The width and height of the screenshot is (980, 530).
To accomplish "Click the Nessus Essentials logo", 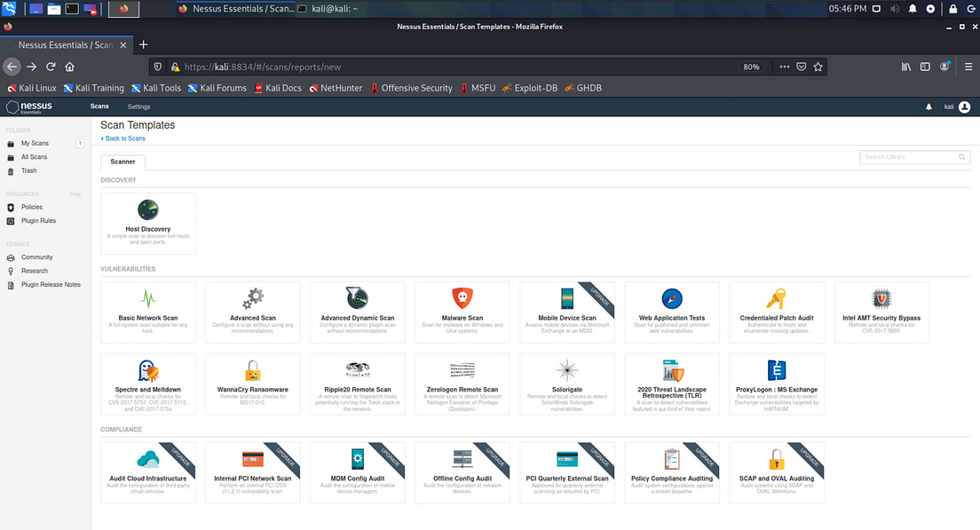I will click(28, 107).
